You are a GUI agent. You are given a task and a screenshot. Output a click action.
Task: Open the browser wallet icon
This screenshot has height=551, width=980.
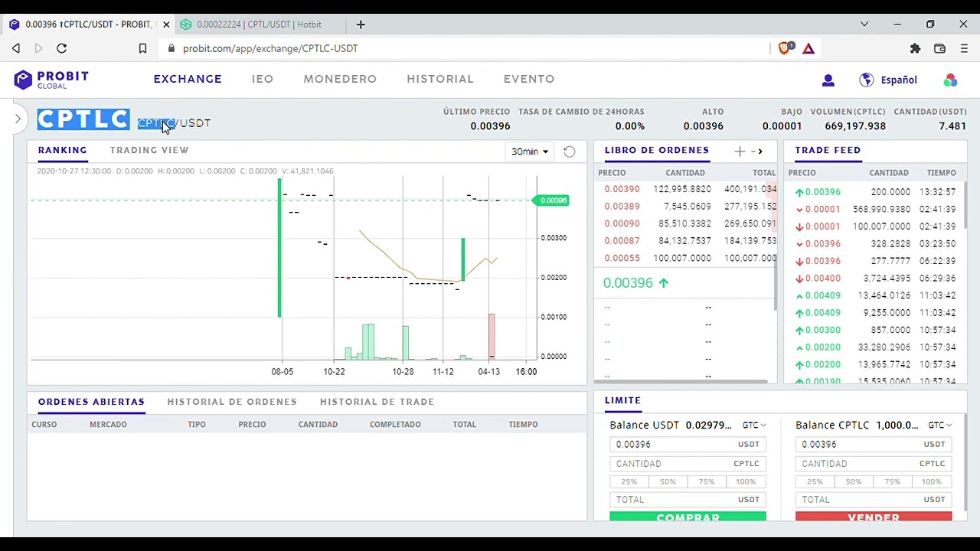939,48
